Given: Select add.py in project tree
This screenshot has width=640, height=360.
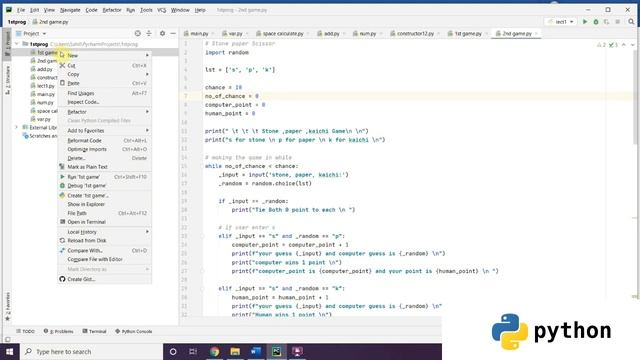Looking at the screenshot, I should click(x=44, y=69).
